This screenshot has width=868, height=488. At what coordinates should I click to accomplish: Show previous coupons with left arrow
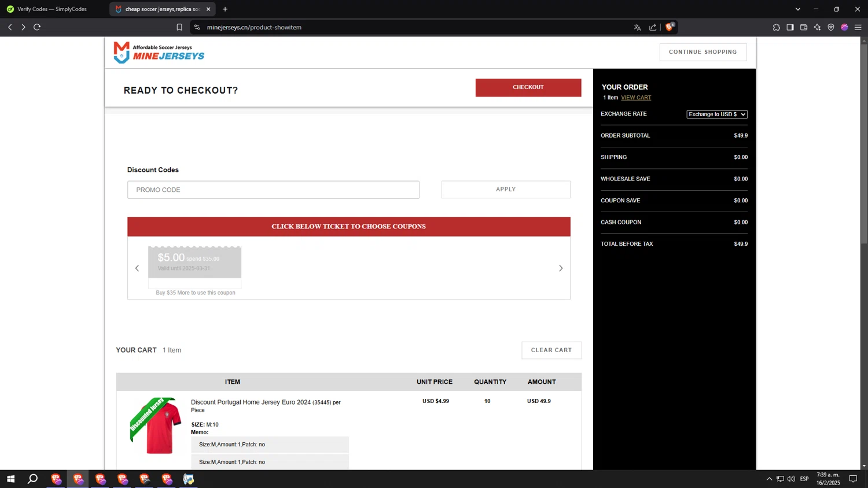click(x=137, y=268)
